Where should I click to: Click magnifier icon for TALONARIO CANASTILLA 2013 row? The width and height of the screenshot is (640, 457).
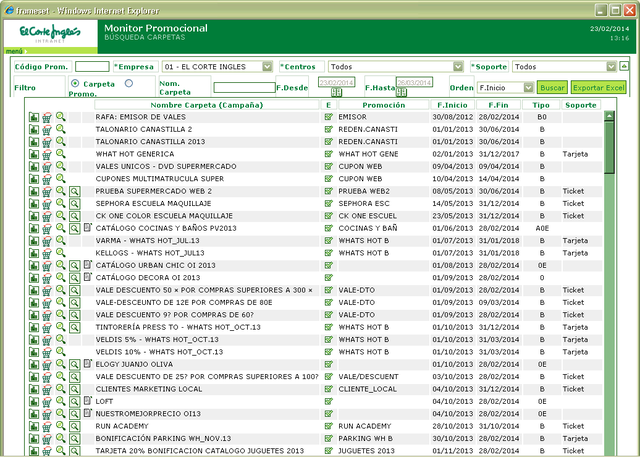coord(61,142)
